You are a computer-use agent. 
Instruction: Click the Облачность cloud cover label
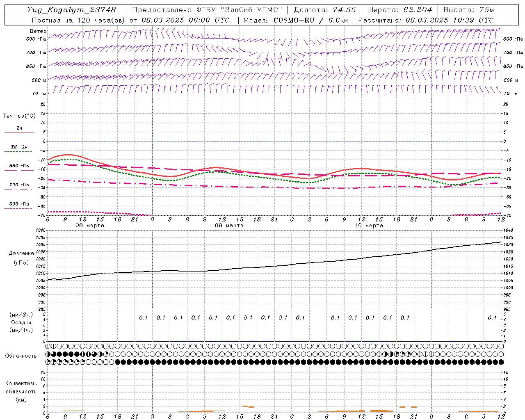(x=21, y=356)
